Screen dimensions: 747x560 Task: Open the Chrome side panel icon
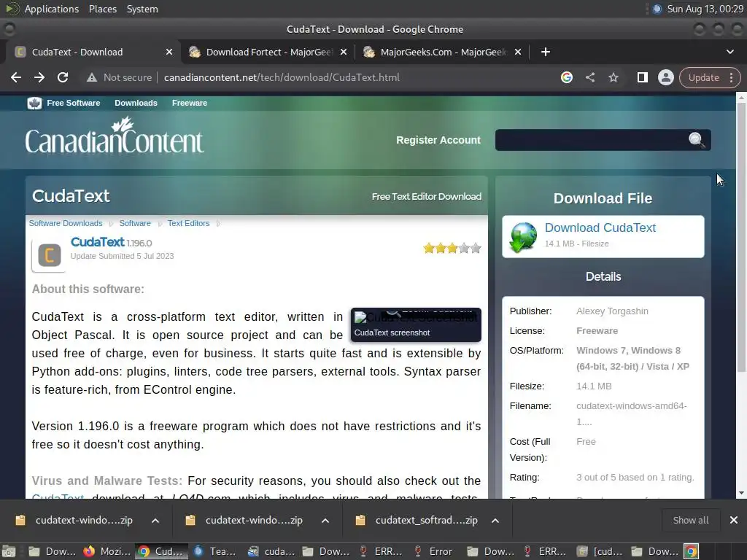[642, 77]
